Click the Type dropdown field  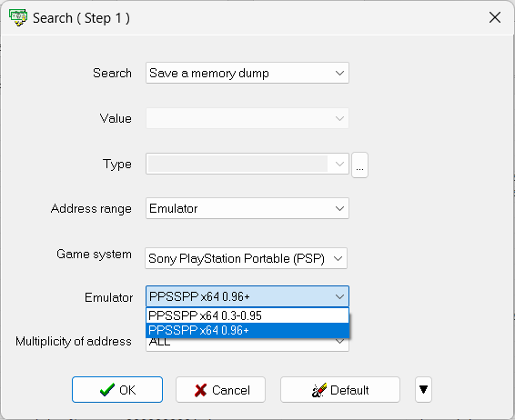coord(247,164)
